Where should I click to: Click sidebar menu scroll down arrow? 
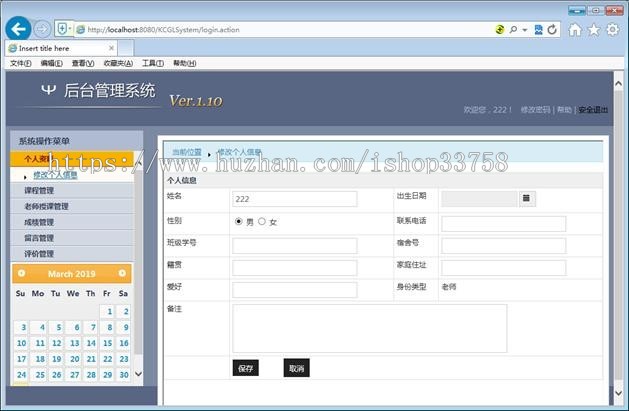click(138, 374)
